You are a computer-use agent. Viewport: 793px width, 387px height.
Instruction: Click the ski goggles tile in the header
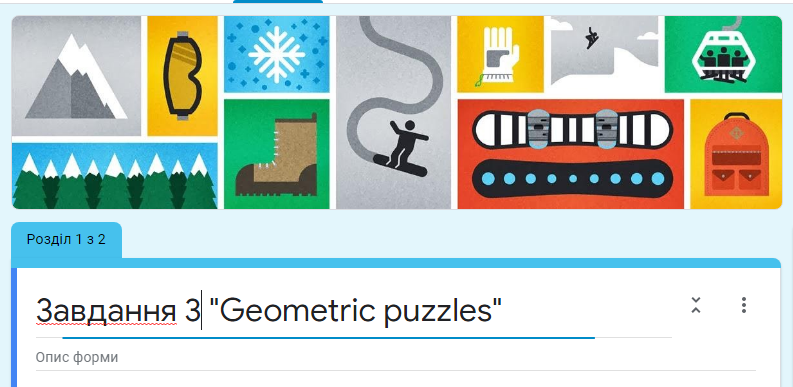183,76
